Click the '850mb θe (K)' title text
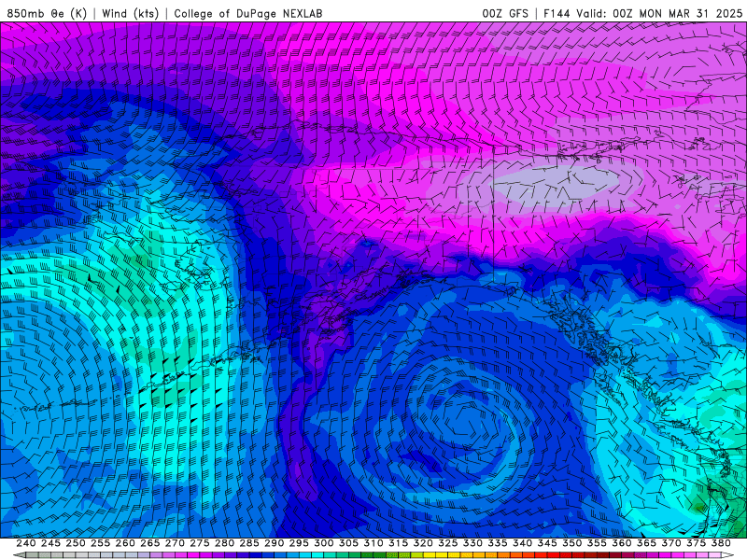The width and height of the screenshot is (747, 560). pos(47,13)
